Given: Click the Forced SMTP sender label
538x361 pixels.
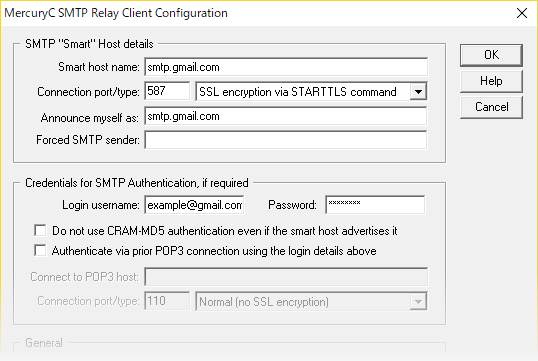Looking at the screenshot, I should click(x=88, y=140).
